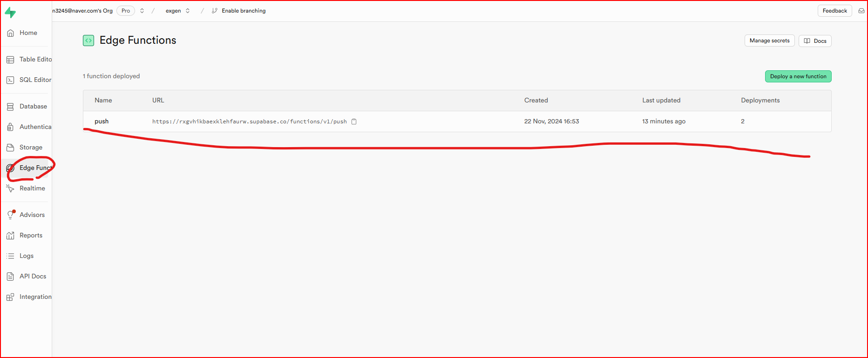Open Edge Functions in the sidebar
The image size is (868, 358).
coord(36,168)
